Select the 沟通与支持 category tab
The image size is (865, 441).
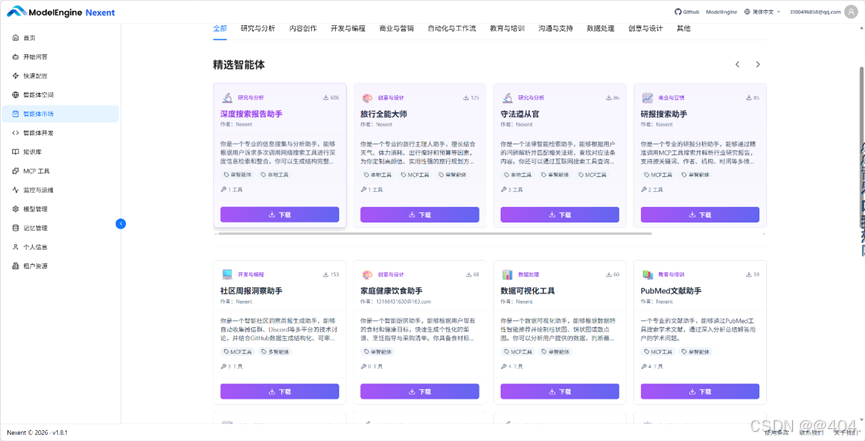[x=556, y=28]
